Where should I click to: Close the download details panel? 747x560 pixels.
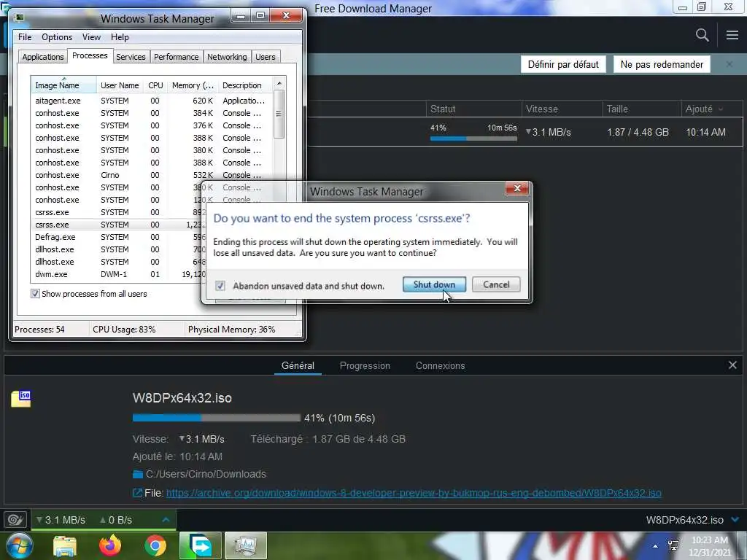732,365
